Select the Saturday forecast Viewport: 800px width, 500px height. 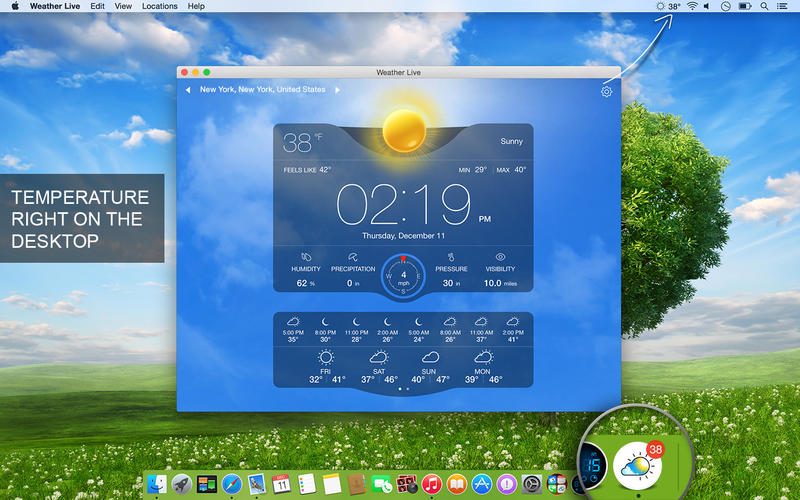pos(378,366)
